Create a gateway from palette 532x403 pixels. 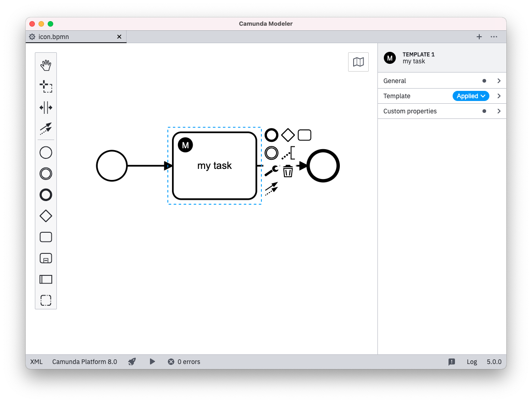[x=46, y=216]
